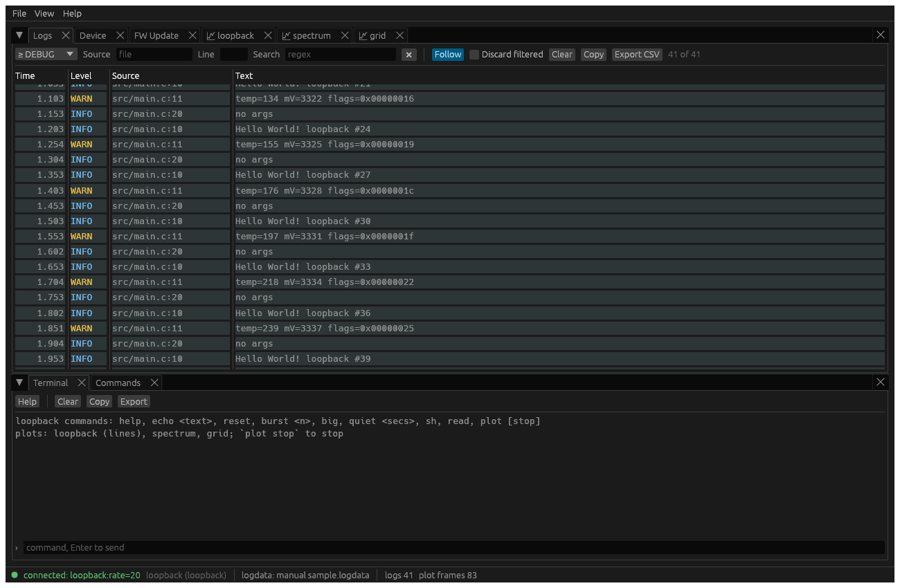Open the File menu
Screen dimensions: 900x588
(x=19, y=13)
